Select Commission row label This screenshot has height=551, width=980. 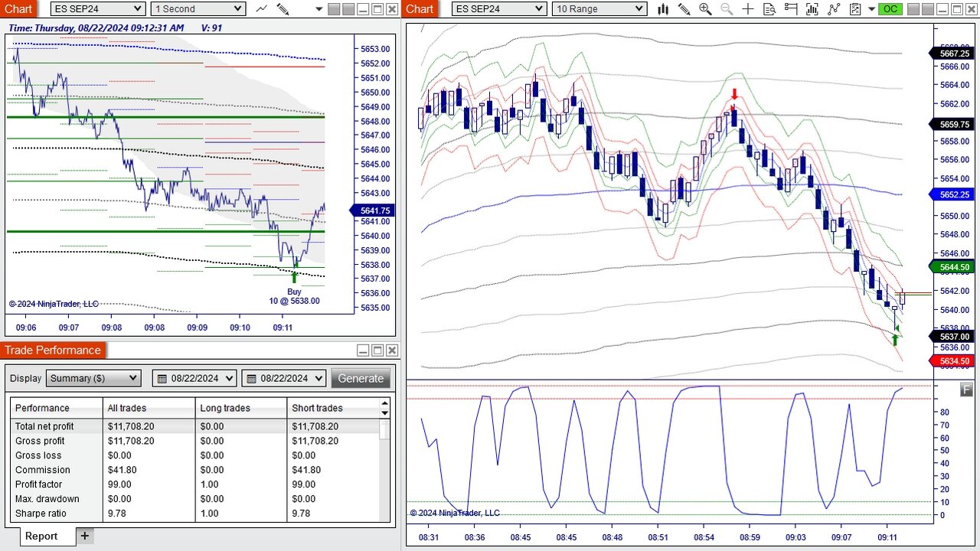(42, 470)
